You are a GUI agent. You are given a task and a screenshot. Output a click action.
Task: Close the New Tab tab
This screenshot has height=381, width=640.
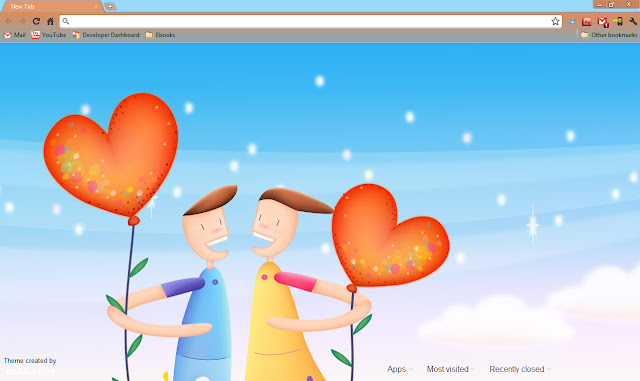(x=96, y=7)
